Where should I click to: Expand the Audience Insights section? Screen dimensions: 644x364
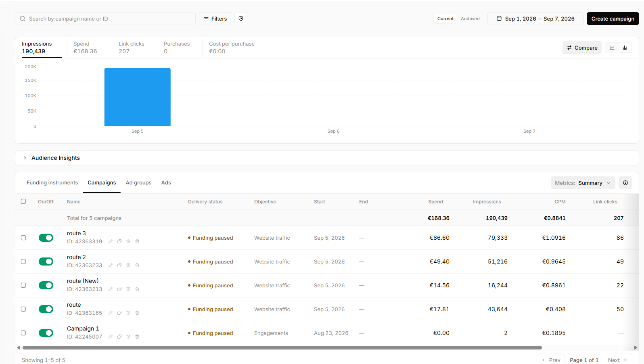click(x=52, y=158)
